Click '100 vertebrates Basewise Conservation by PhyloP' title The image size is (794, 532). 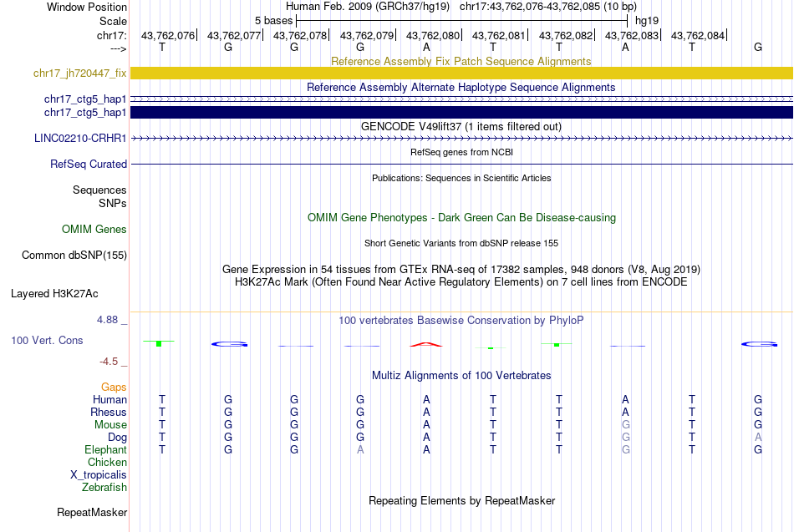tap(461, 321)
